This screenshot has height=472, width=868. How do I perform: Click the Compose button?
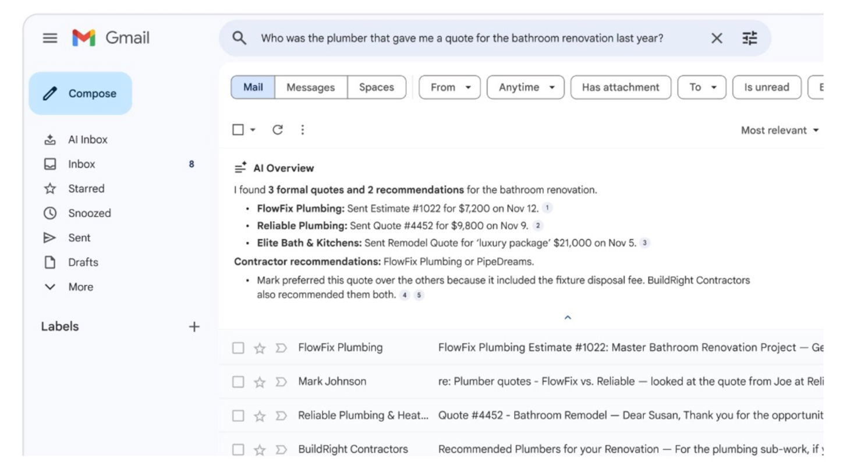(80, 93)
